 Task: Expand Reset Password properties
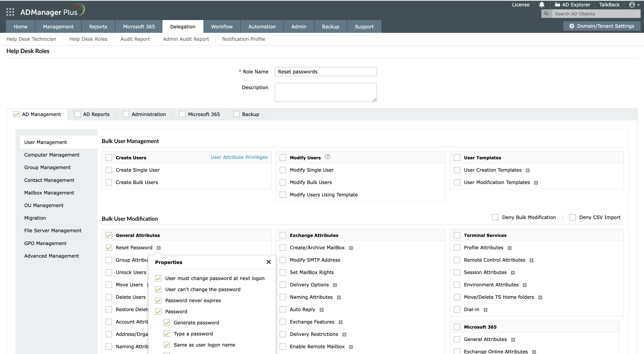coord(159,248)
